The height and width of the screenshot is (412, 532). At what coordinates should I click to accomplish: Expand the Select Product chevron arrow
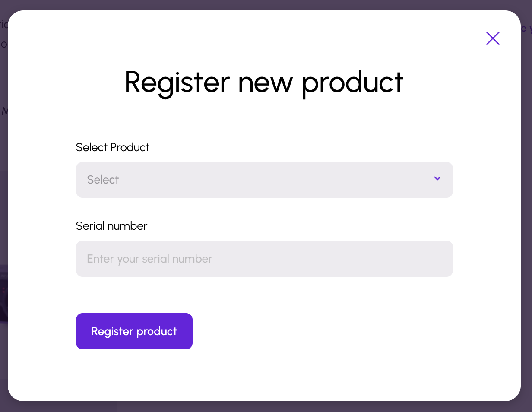coord(437,178)
